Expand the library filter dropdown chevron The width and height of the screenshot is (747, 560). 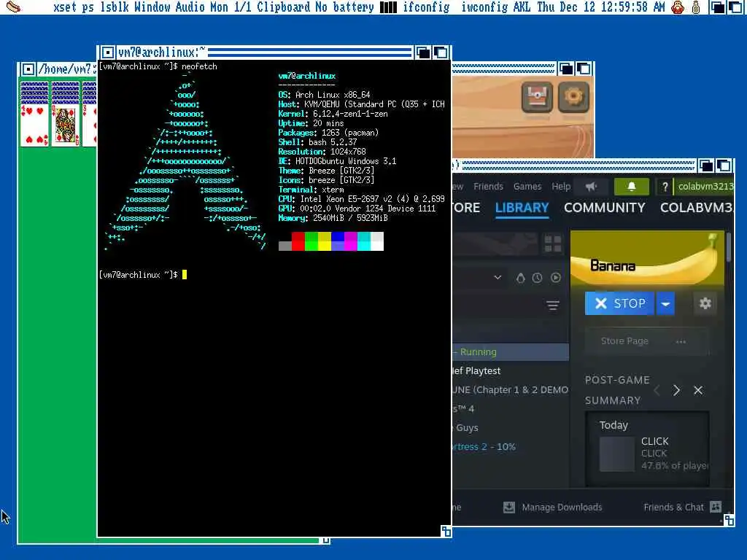pyautogui.click(x=498, y=277)
